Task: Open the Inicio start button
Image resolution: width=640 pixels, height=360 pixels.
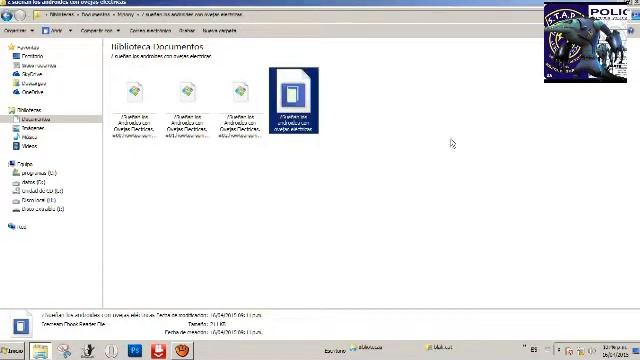Action: [x=13, y=351]
